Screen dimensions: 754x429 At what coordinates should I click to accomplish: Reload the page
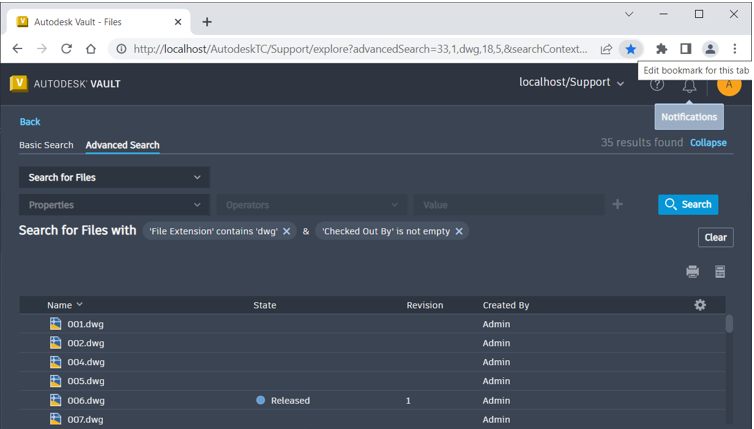(x=66, y=49)
